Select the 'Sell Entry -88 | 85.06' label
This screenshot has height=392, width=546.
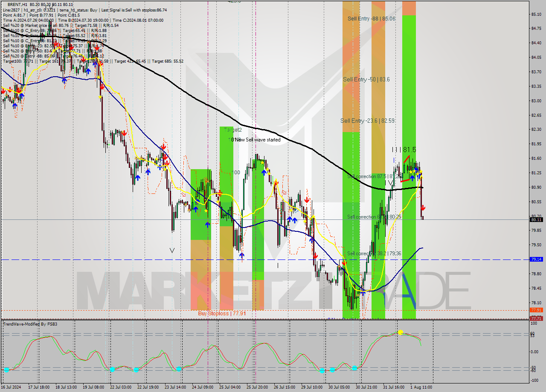click(x=371, y=19)
